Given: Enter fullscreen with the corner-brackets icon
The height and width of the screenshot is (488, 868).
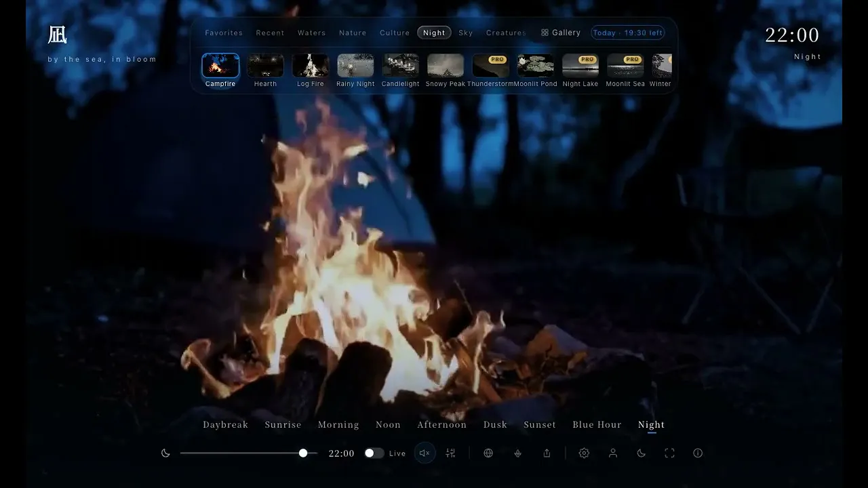Looking at the screenshot, I should tap(669, 453).
